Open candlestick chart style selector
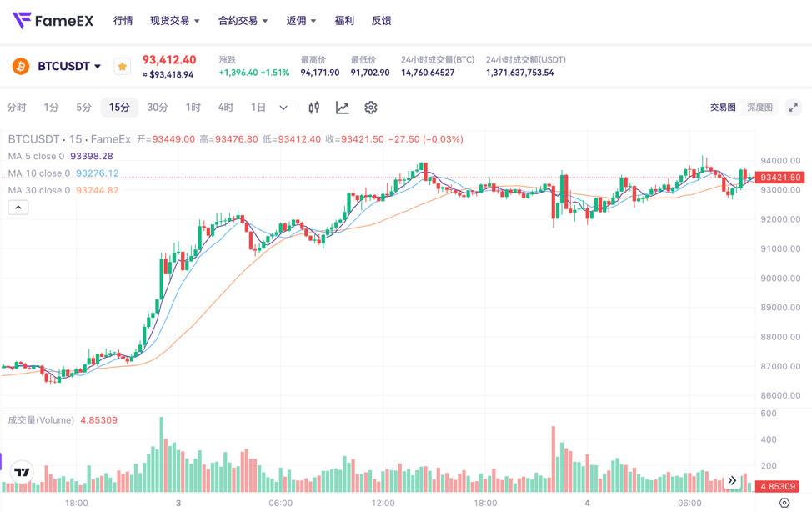Viewport: 812px width, 512px height. (x=314, y=108)
